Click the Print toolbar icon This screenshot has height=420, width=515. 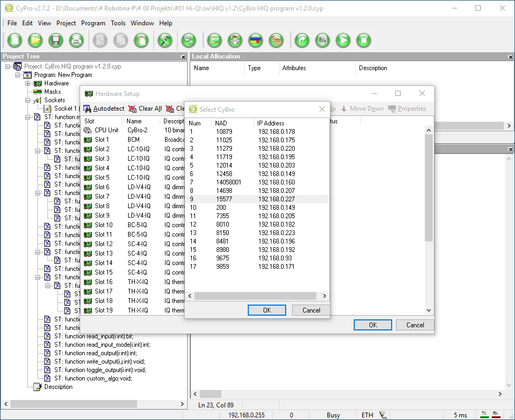click(76, 40)
